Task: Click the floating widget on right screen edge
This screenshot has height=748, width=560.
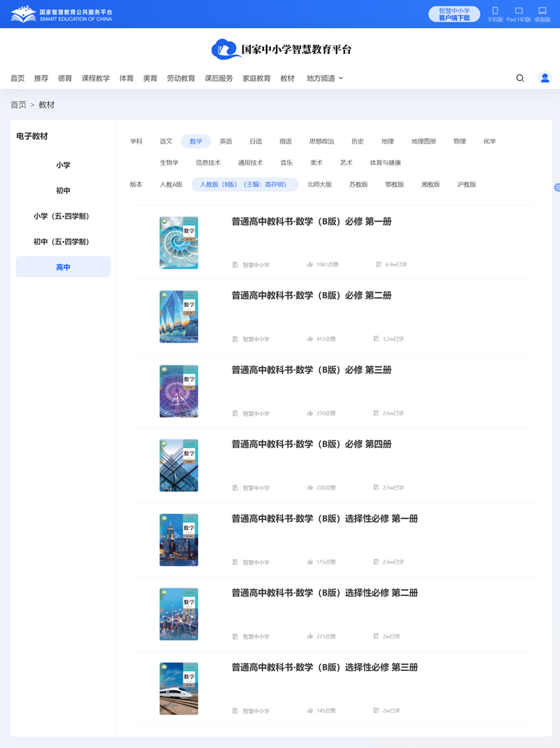Action: click(556, 187)
